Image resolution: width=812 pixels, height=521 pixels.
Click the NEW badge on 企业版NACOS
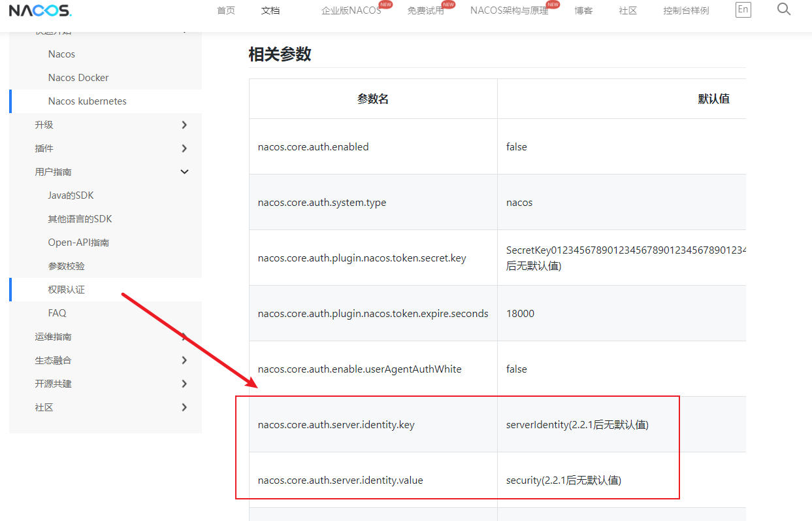(385, 4)
